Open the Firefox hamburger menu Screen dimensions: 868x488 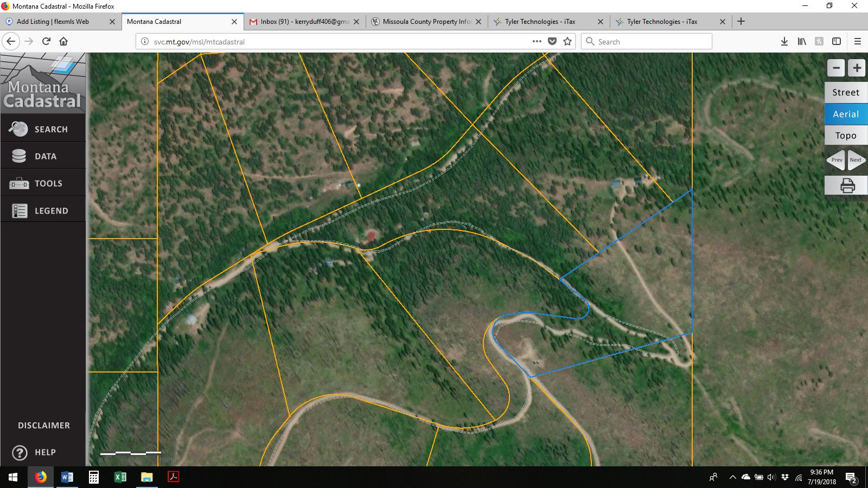[x=858, y=41]
